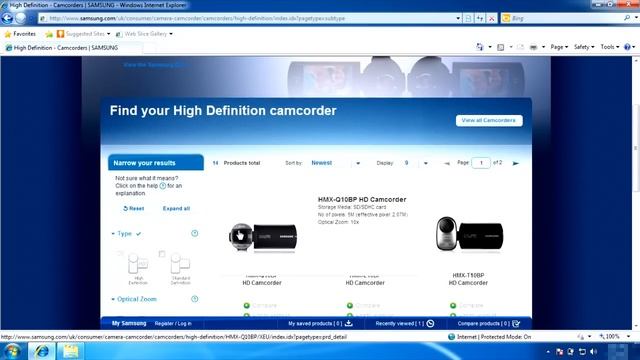Screen dimensions: 640x360
Task: Click the browser vertical scrollbar thumb
Action: tap(636, 149)
